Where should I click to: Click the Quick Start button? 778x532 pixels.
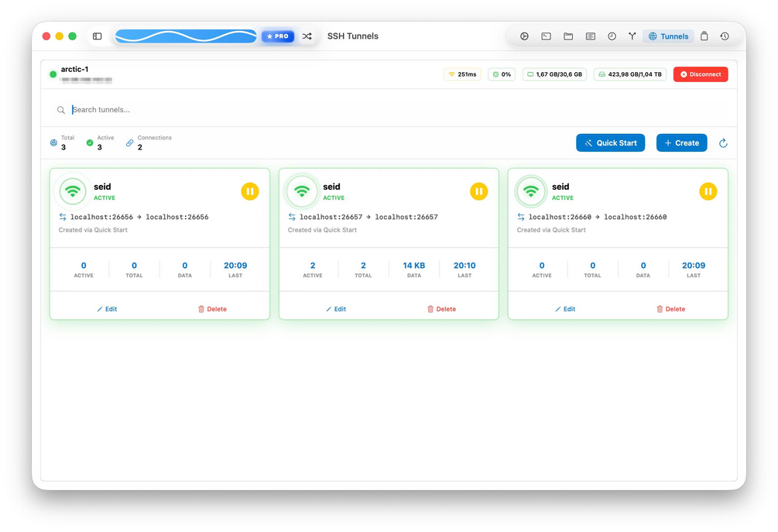[610, 143]
